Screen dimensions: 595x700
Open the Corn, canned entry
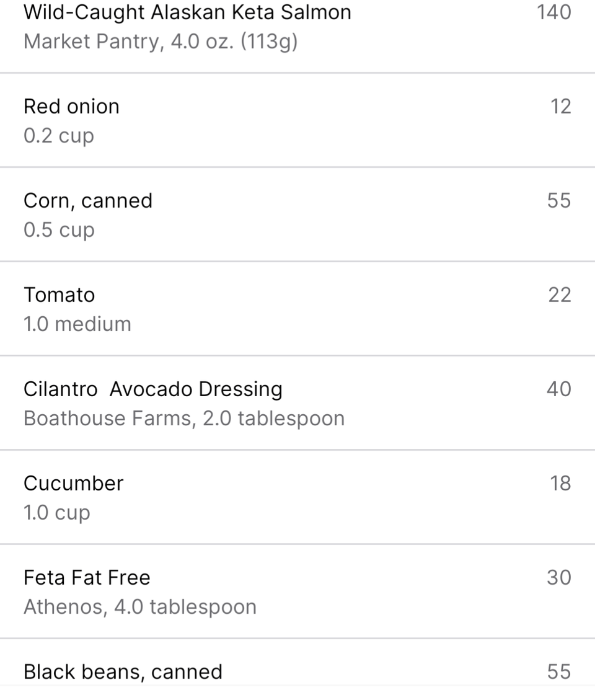click(x=297, y=215)
